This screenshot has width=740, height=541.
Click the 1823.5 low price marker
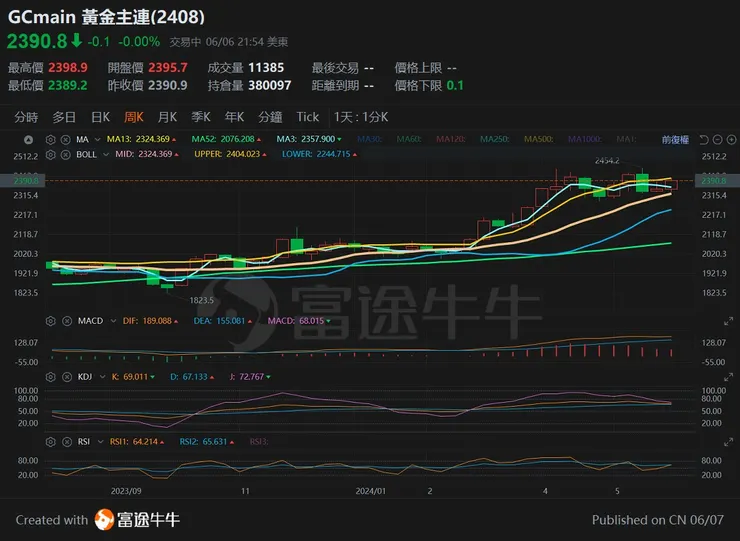pyautogui.click(x=202, y=300)
